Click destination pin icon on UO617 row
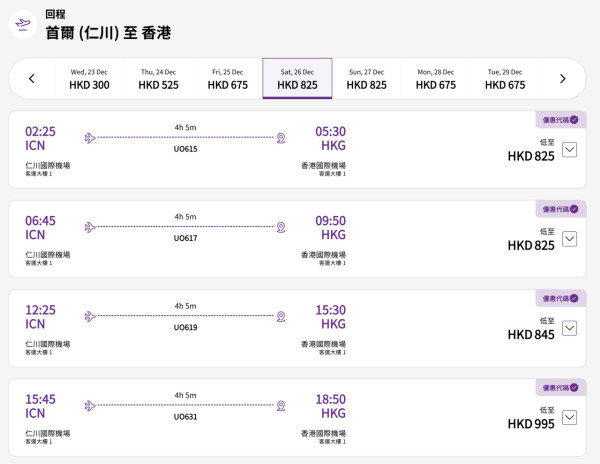 (x=281, y=227)
